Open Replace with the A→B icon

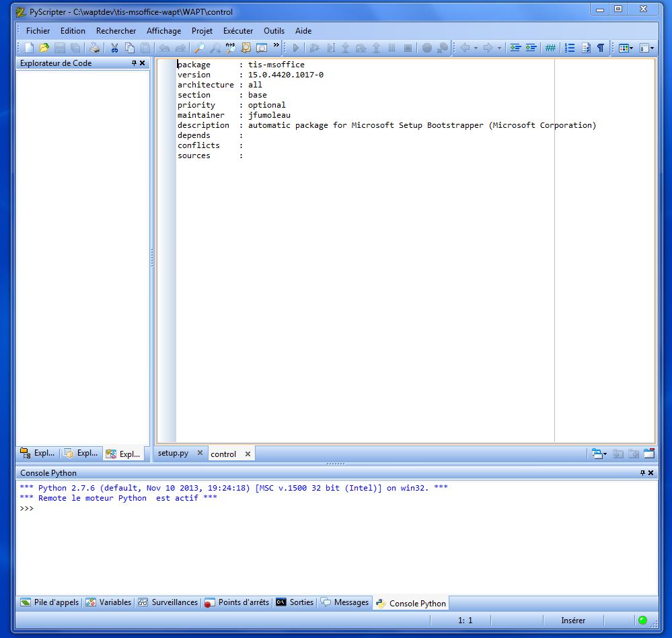click(231, 48)
